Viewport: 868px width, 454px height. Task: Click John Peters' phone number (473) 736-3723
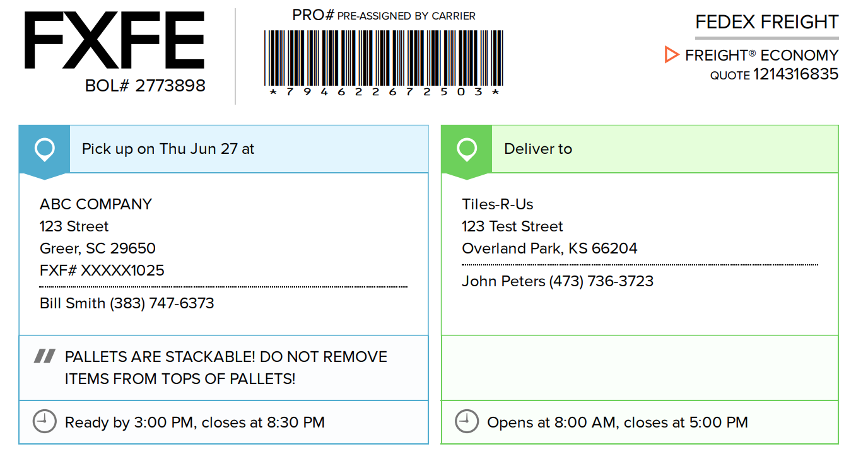[601, 281]
